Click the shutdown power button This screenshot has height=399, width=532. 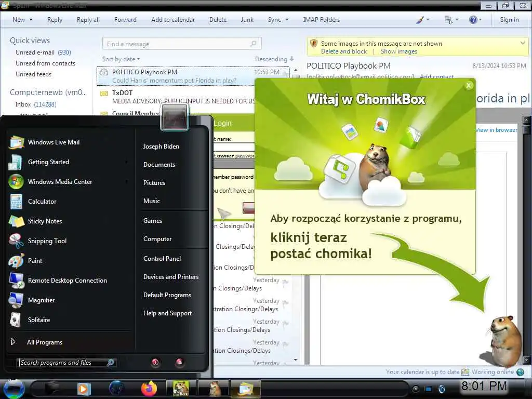coord(155,362)
